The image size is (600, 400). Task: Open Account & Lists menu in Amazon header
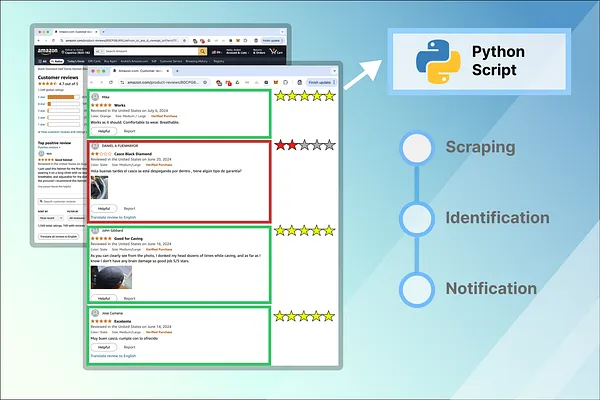pos(237,51)
